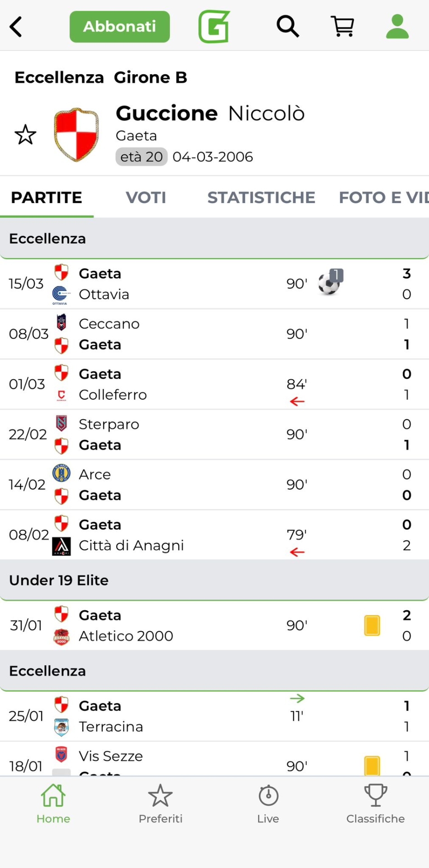This screenshot has width=429, height=868.
Task: Switch to the VOTI tab
Action: pyautogui.click(x=146, y=198)
